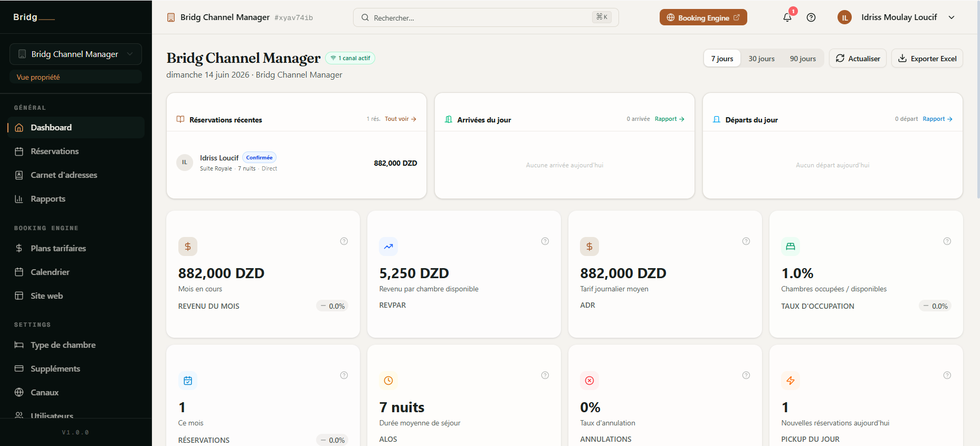The height and width of the screenshot is (446, 980).
Task: Click the clock icon on ALOS card
Action: [388, 381]
